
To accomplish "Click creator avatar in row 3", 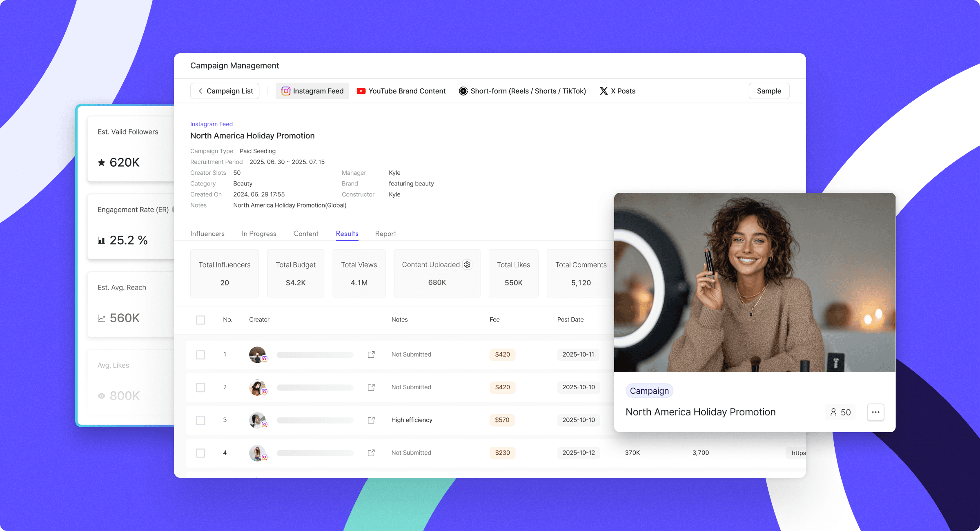I will tap(257, 420).
